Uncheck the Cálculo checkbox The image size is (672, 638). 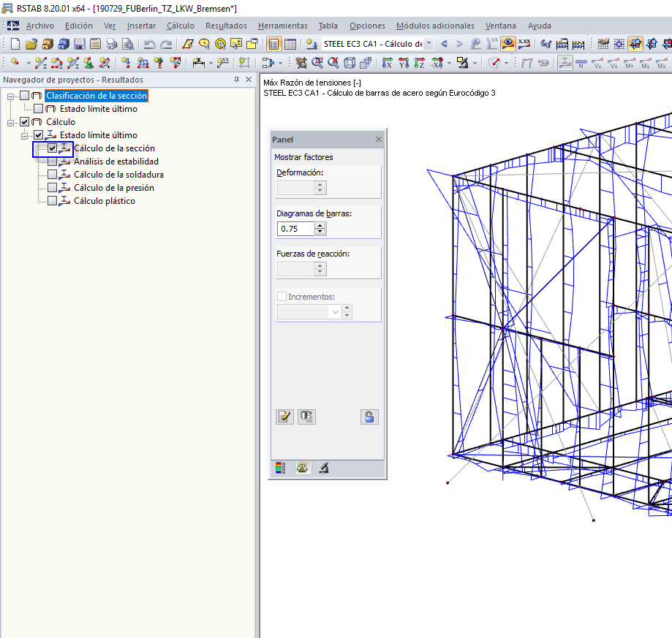(24, 122)
